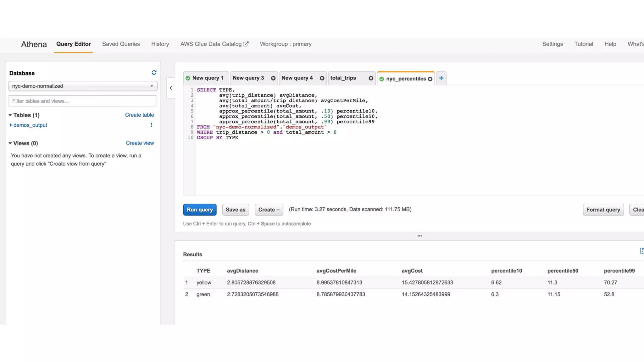The width and height of the screenshot is (644, 362).
Task: Open the nyc-demo-normalized database dropdown
Action: tap(83, 86)
